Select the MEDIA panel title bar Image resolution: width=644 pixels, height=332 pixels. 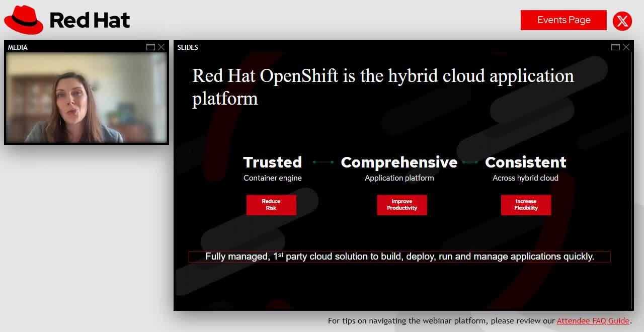click(x=75, y=47)
